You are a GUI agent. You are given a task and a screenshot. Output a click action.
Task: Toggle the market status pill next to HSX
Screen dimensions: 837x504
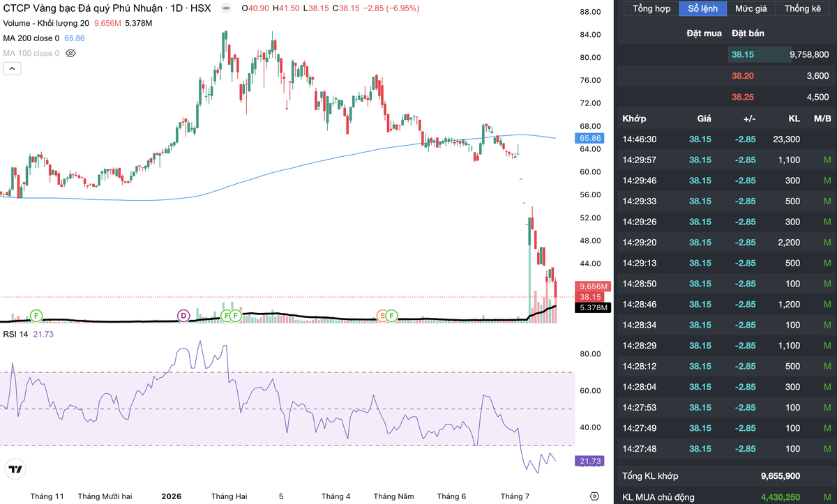pyautogui.click(x=225, y=8)
